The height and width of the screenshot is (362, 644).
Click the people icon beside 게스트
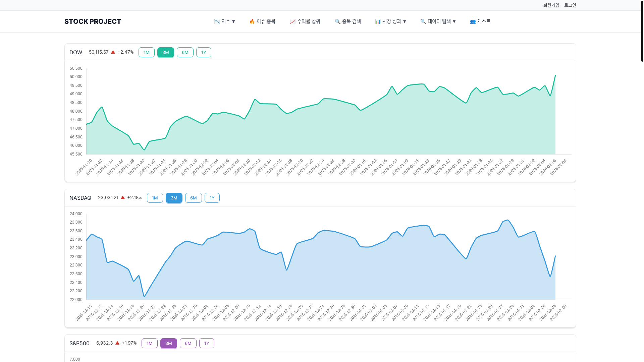(x=473, y=21)
